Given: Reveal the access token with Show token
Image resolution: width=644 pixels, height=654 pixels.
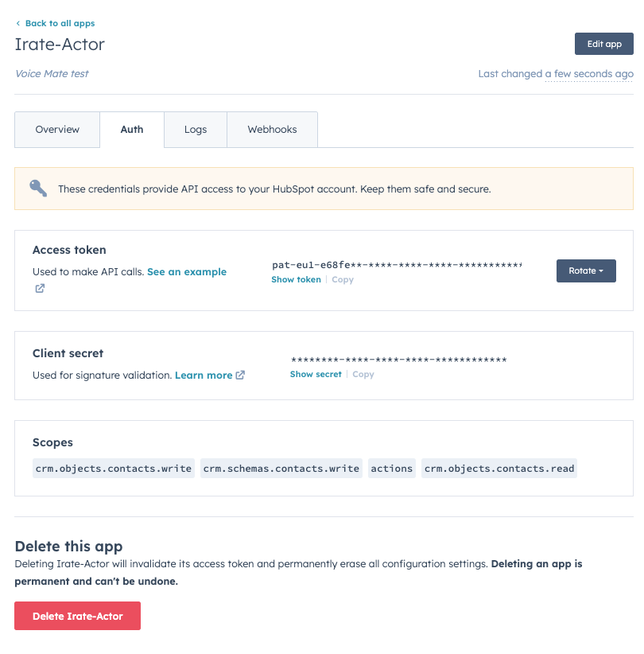Looking at the screenshot, I should [296, 280].
